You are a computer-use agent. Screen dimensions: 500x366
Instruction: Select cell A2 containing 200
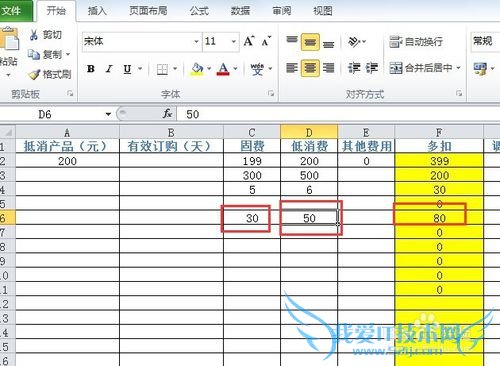[67, 161]
